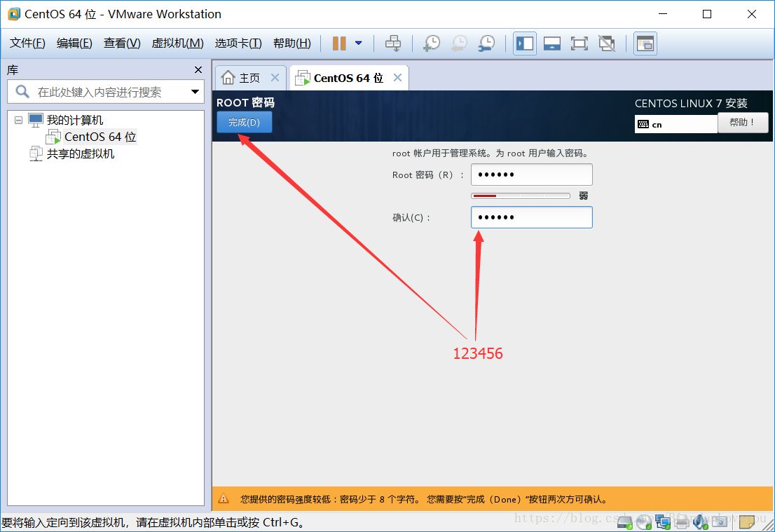
Task: Open the power options dropdown arrow
Action: [x=359, y=43]
